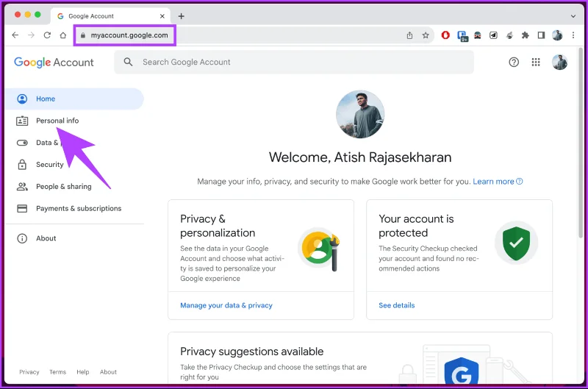Open the Chrome three-dot menu
This screenshot has width=588, height=389.
coord(573,35)
